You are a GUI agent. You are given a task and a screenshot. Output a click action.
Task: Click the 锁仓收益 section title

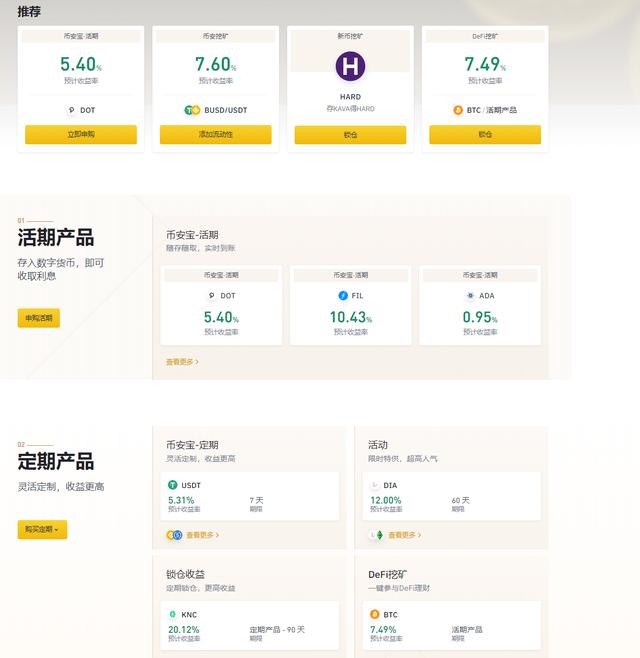pos(185,574)
